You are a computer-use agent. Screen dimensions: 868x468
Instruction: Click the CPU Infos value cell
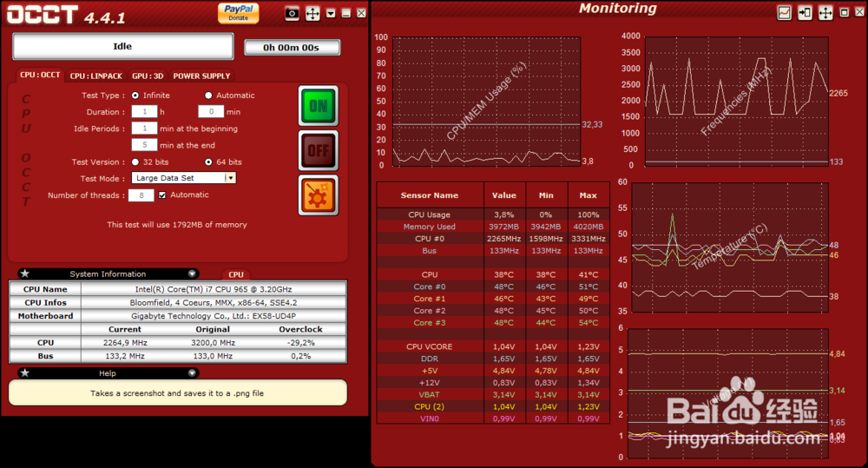point(214,302)
